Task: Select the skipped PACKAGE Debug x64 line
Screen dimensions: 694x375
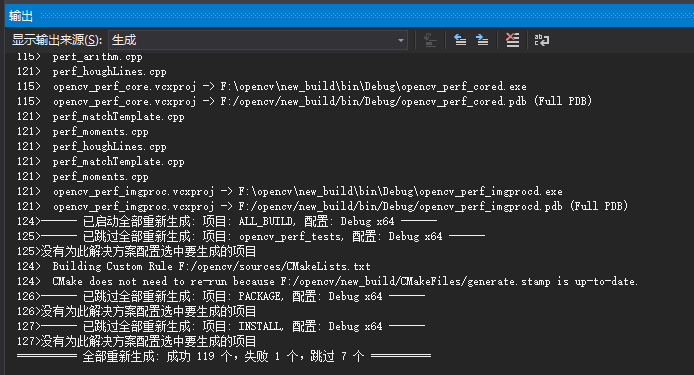Action: tap(221, 296)
